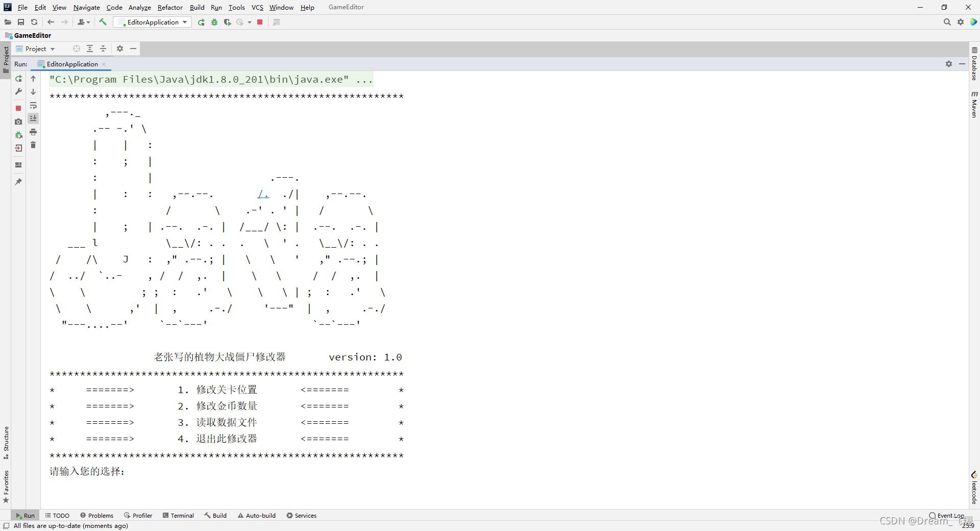Click the java.exe command line in console
Screen dimensions: 980x531
pos(211,80)
